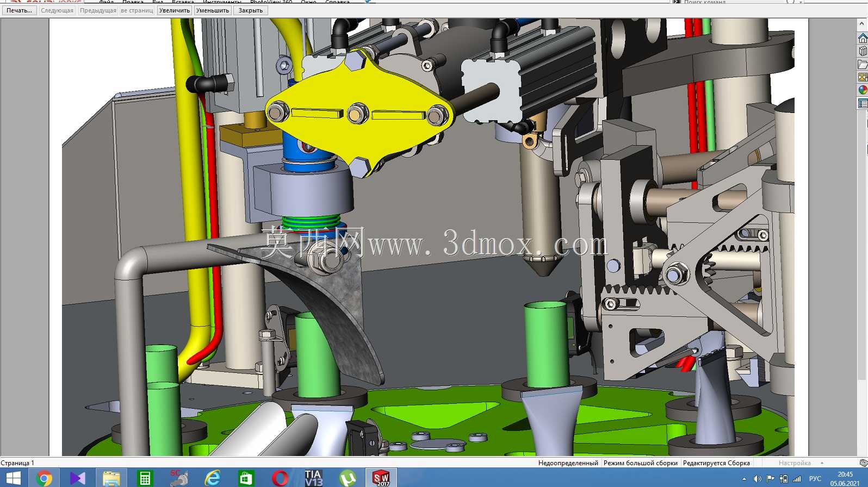This screenshot has width=868, height=487.
Task: Click the battery power tray icon
Action: [784, 479]
